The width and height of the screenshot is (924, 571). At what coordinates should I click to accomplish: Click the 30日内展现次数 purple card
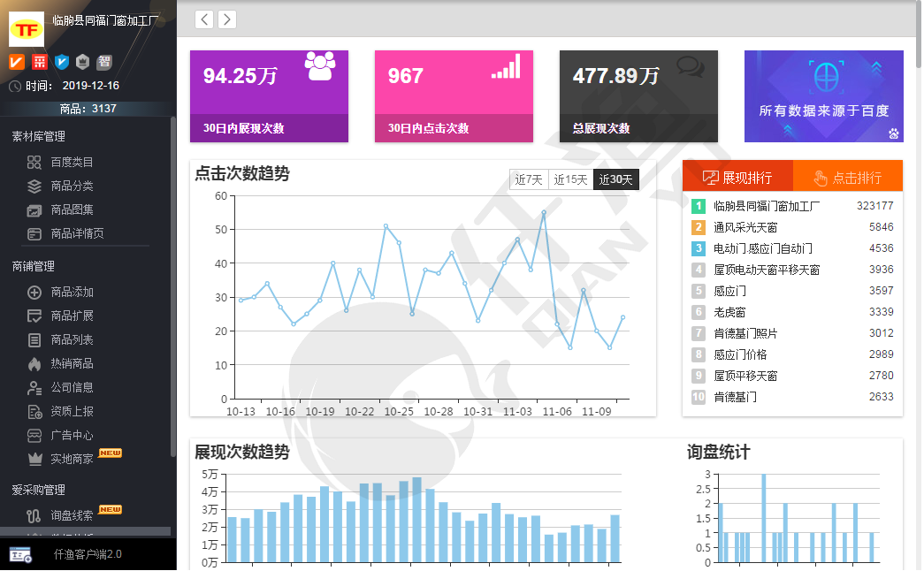[269, 96]
